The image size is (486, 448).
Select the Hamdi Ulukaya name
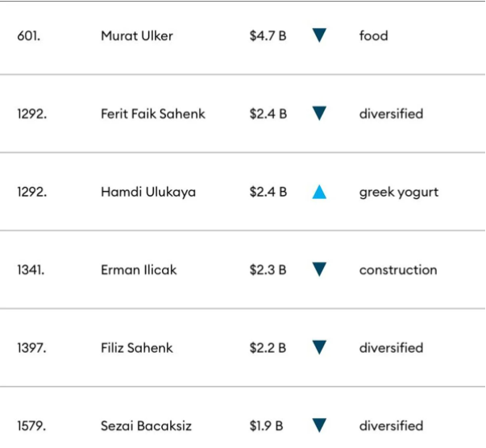(x=148, y=192)
